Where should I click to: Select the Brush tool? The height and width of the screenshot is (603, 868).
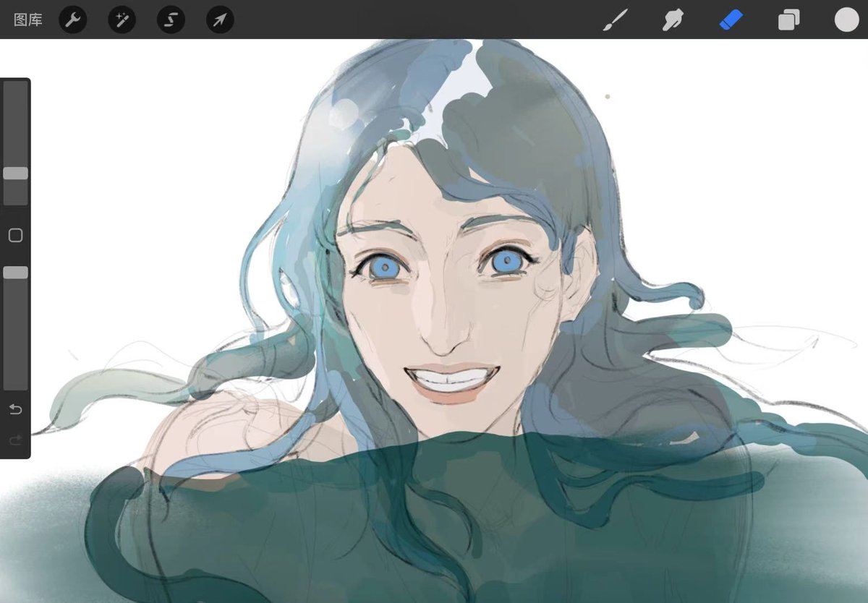[616, 20]
